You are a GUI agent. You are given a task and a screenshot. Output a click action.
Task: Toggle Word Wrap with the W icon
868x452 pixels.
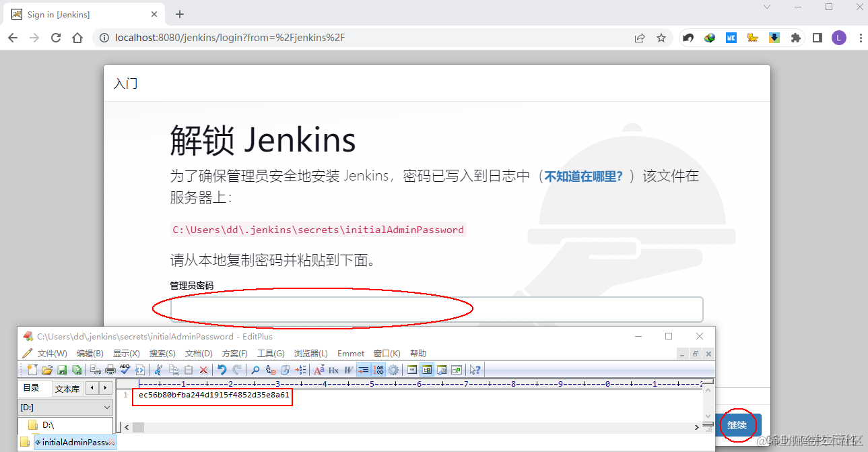click(348, 370)
